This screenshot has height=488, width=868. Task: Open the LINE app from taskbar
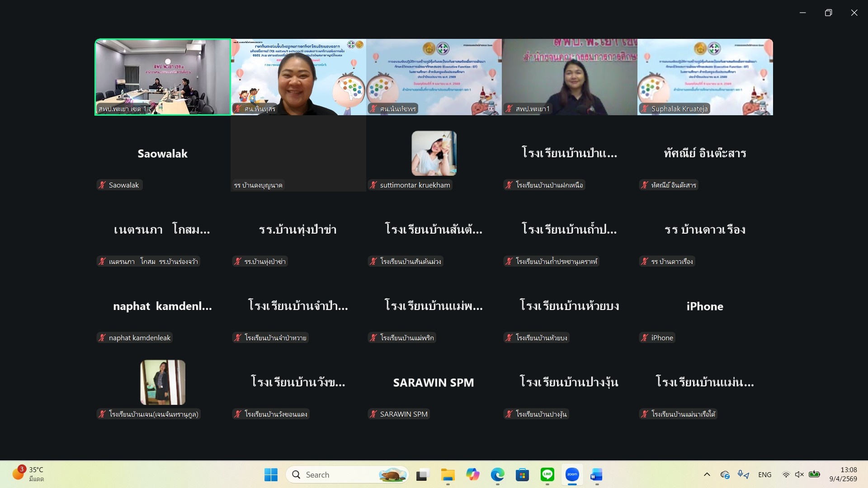pyautogui.click(x=547, y=474)
